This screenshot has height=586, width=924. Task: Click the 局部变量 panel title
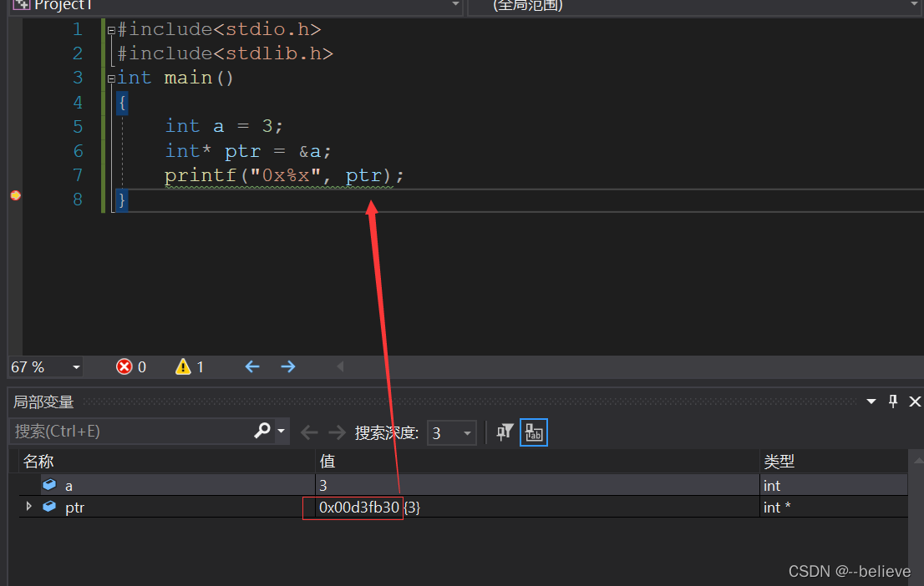[x=43, y=402]
